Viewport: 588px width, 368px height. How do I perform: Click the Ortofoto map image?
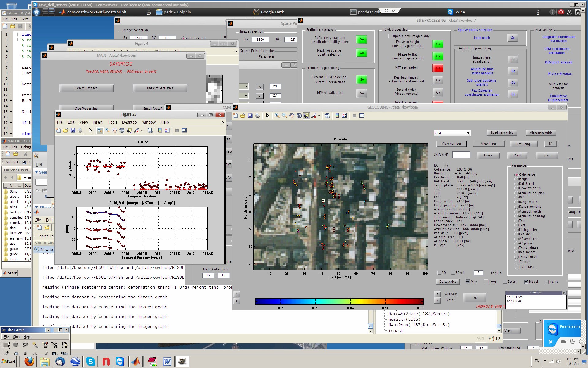tap(340, 207)
